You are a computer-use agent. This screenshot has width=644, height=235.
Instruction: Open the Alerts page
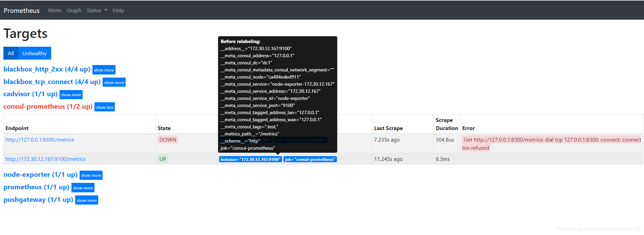pos(55,10)
